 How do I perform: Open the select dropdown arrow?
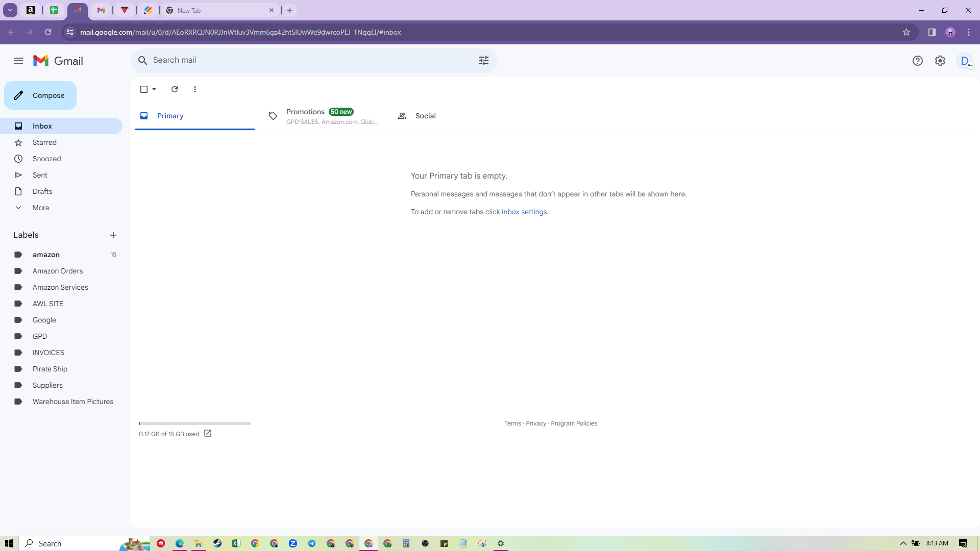154,89
